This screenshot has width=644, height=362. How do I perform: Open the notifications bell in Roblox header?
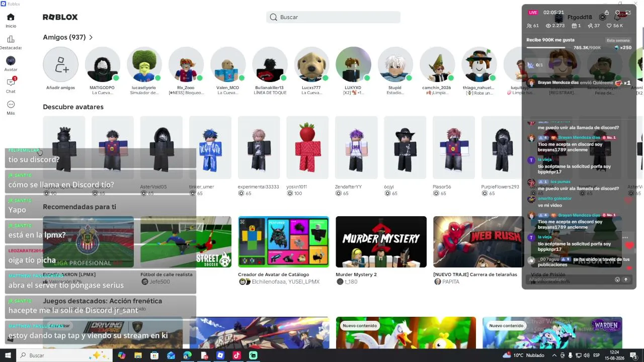click(x=617, y=17)
